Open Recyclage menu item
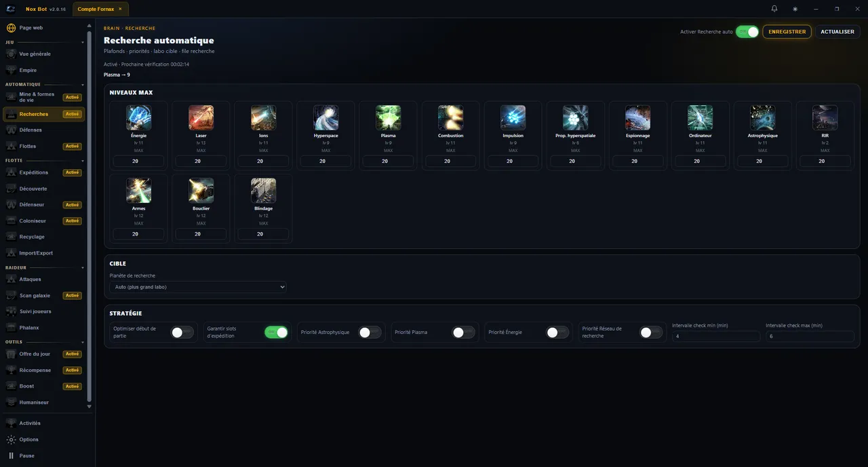 click(x=44, y=237)
